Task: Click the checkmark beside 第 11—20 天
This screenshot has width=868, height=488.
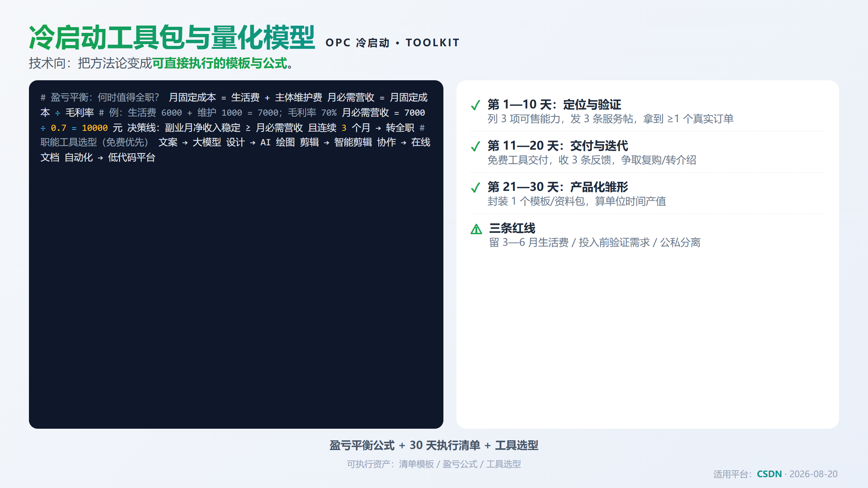Action: (476, 146)
